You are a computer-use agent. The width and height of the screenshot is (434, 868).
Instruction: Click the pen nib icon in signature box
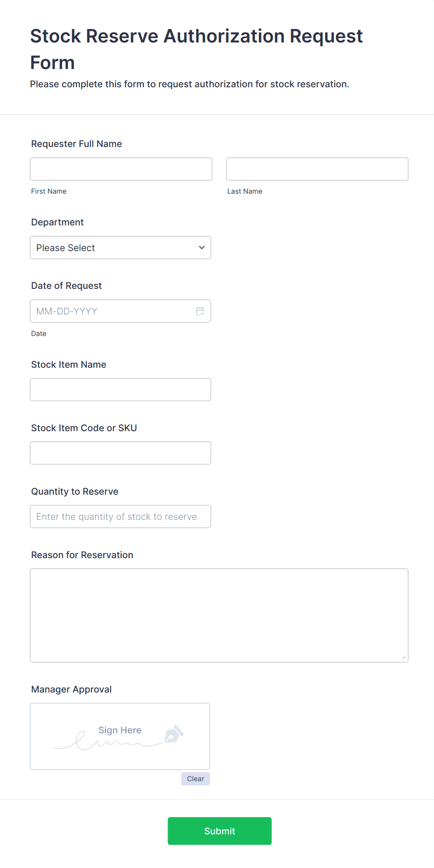click(174, 734)
